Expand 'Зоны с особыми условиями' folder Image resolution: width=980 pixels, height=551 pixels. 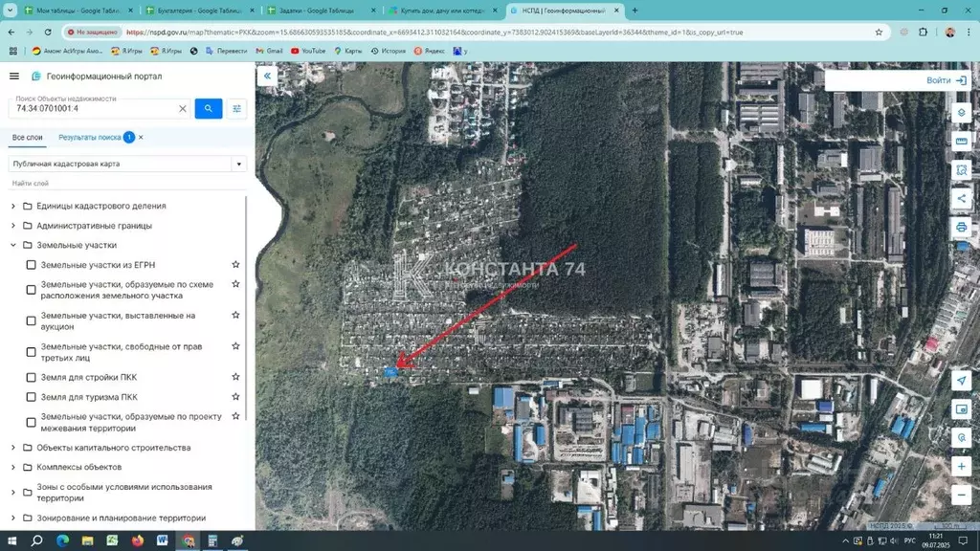(13, 493)
